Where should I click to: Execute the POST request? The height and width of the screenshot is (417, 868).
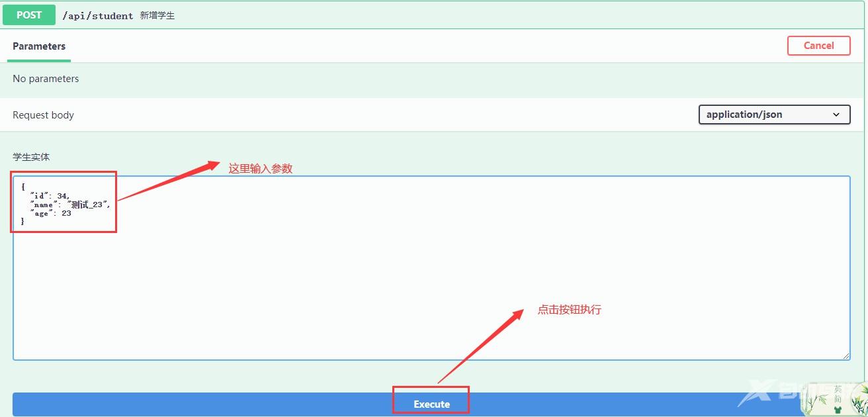point(431,404)
